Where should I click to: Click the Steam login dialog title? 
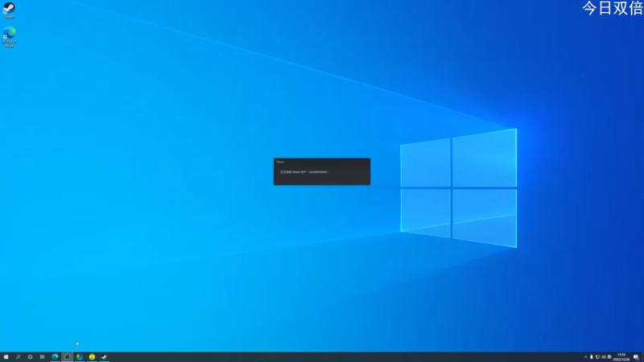(x=280, y=162)
